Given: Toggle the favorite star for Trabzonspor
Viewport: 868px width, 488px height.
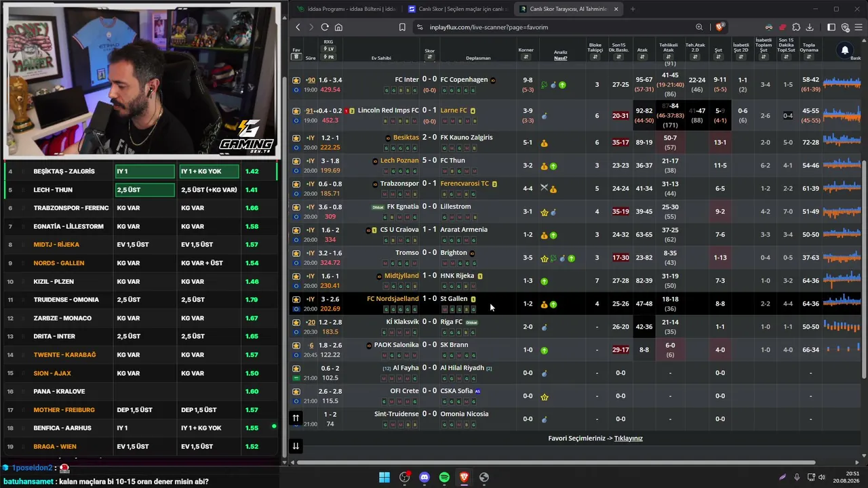Looking at the screenshot, I should tap(296, 184).
